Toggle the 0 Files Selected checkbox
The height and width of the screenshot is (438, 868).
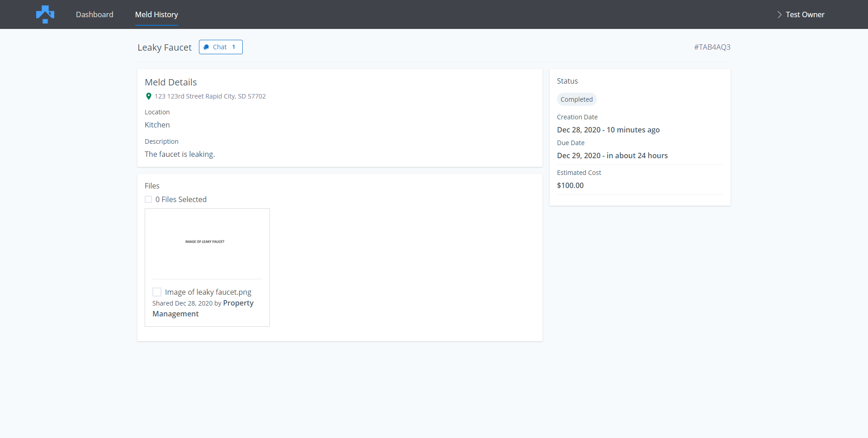coord(148,199)
